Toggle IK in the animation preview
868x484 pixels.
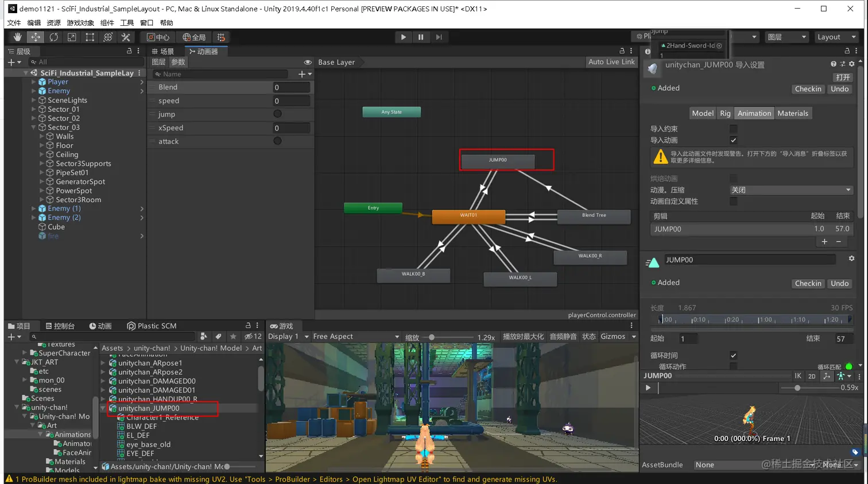[798, 376]
